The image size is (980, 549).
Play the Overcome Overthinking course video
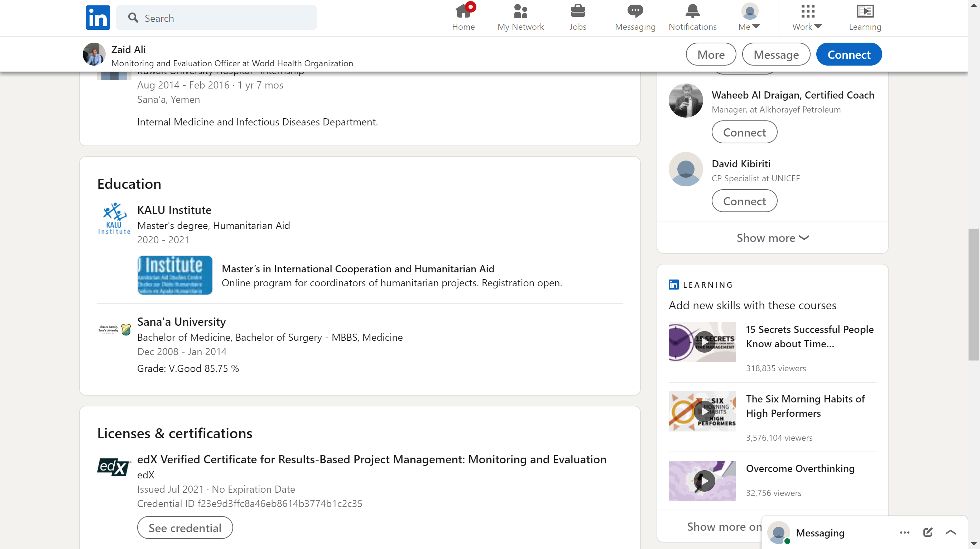point(704,481)
